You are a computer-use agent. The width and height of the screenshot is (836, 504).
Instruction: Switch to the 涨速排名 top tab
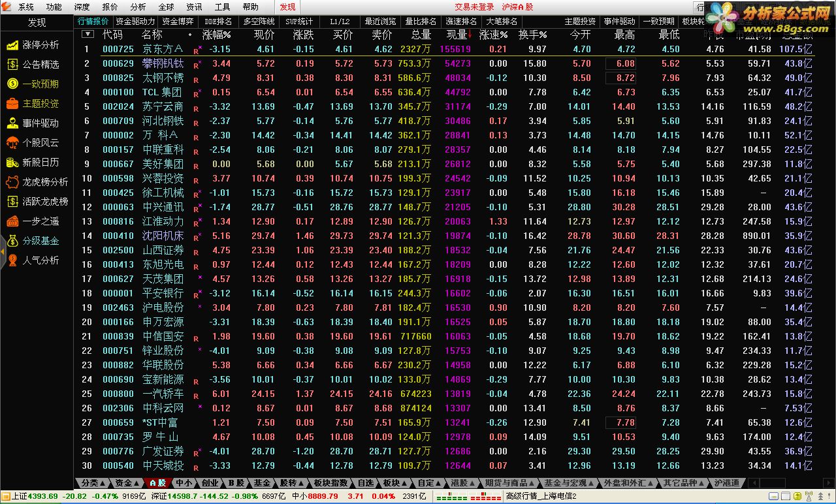tap(461, 21)
